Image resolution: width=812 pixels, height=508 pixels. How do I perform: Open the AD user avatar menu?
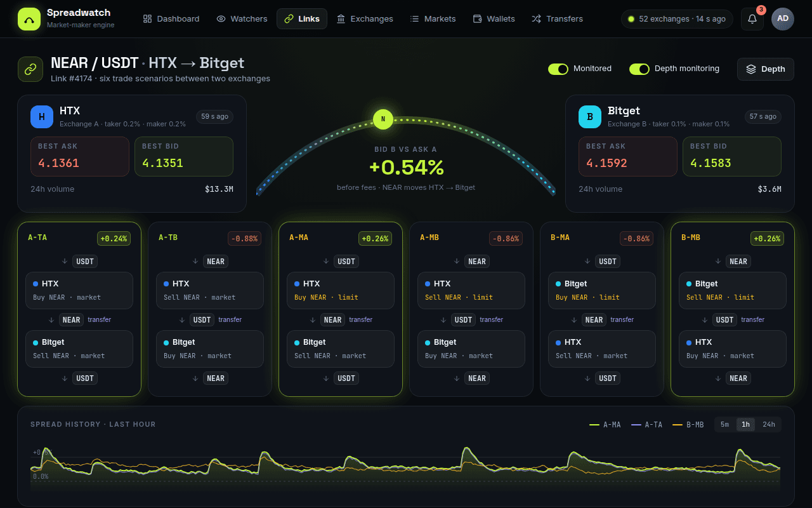pos(783,19)
